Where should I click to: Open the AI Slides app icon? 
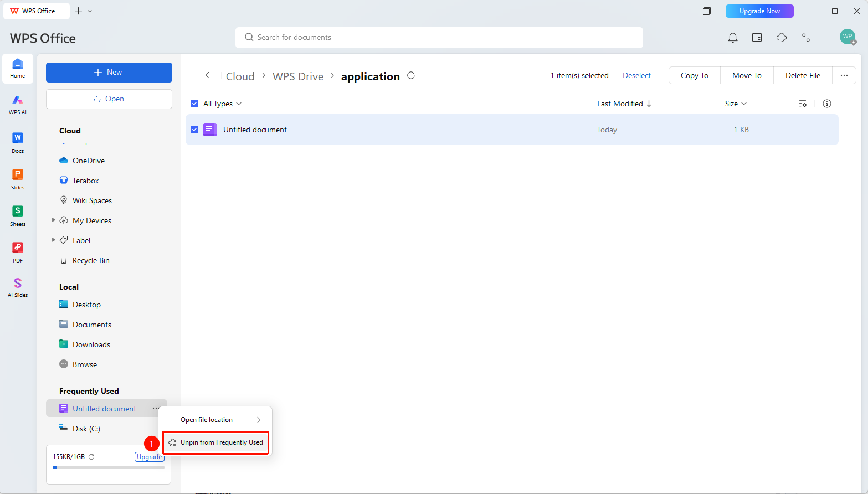18,287
